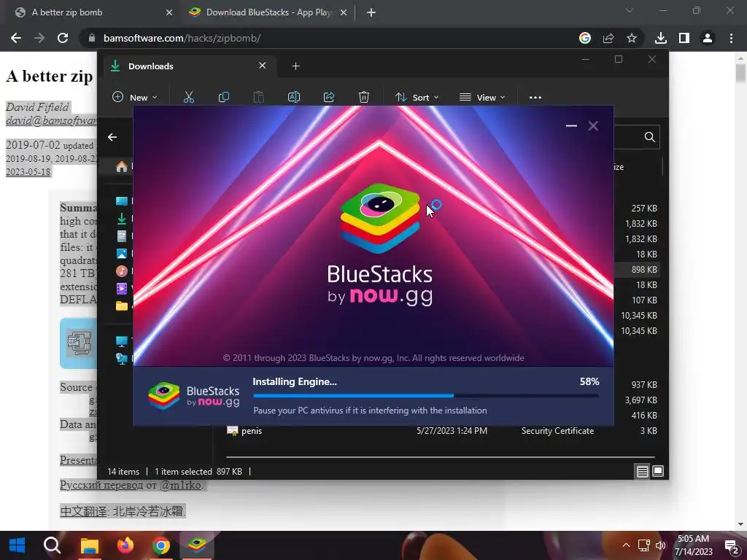Open a new Chrome tab

coord(371,12)
